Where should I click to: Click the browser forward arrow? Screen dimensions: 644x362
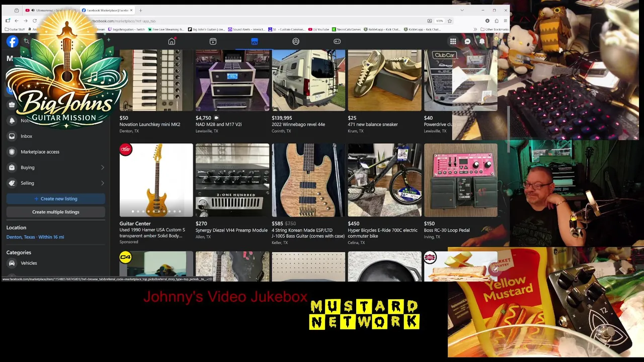[x=26, y=21]
